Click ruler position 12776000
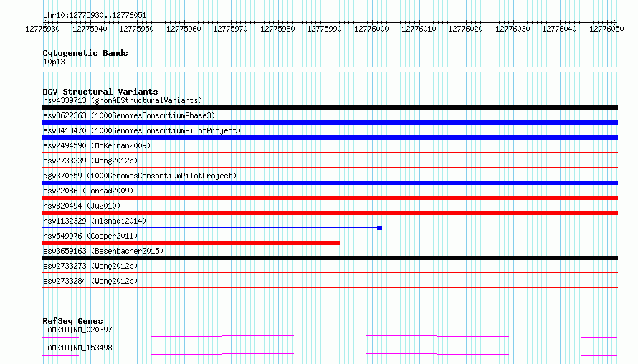This screenshot has width=638, height=364. tap(371, 29)
